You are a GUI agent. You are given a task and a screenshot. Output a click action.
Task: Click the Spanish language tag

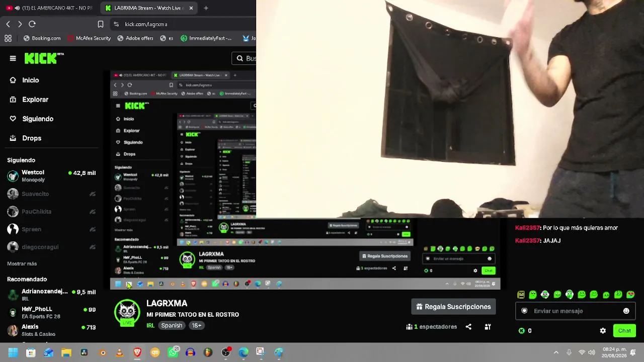[x=172, y=325]
